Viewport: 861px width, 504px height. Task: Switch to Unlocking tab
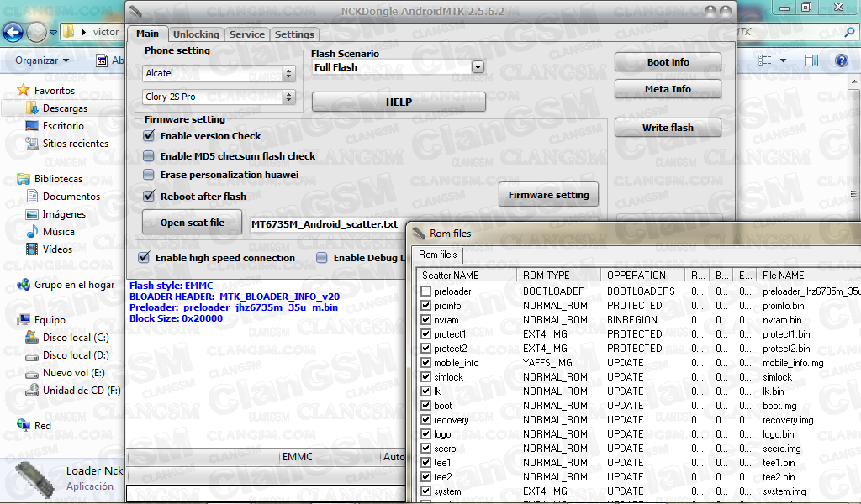196,34
